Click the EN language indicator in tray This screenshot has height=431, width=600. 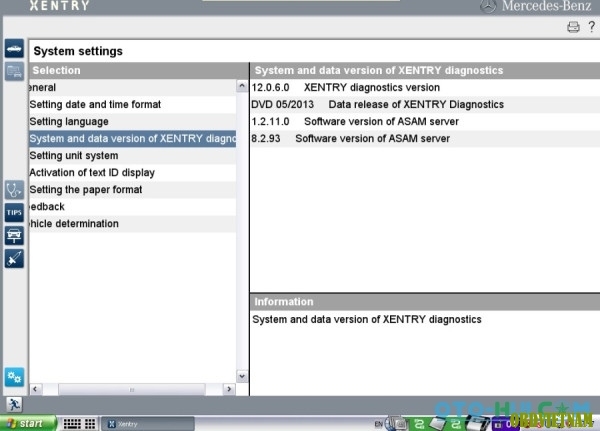click(378, 424)
